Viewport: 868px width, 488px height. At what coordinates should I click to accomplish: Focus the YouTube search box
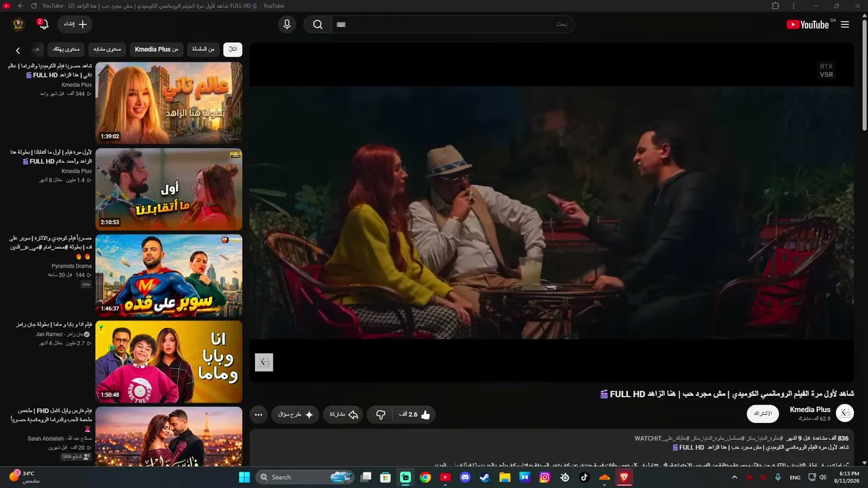453,24
